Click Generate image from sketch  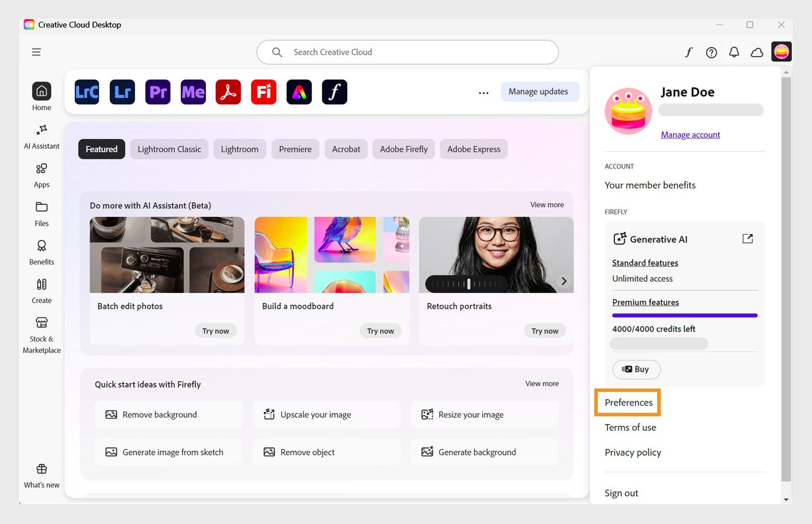[x=168, y=452]
